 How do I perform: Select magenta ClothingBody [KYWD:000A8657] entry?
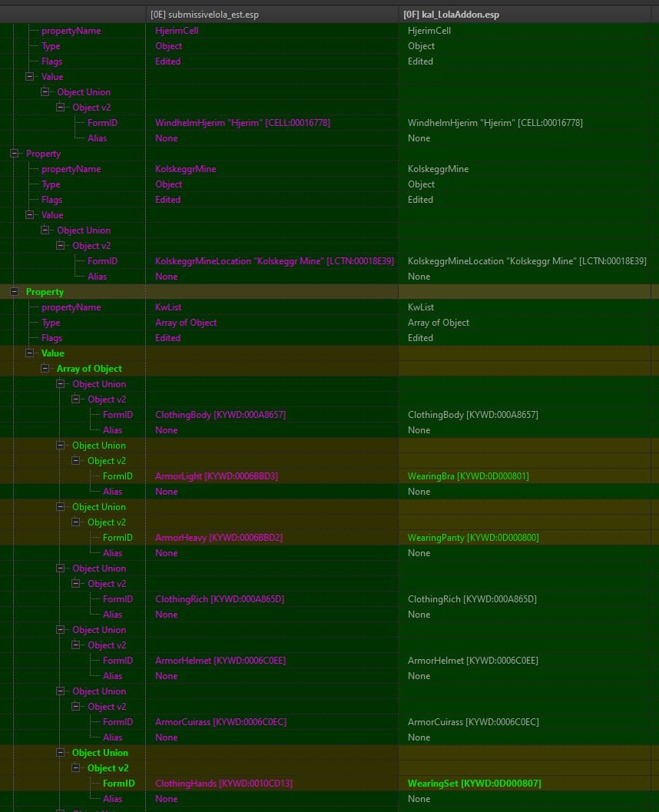220,415
